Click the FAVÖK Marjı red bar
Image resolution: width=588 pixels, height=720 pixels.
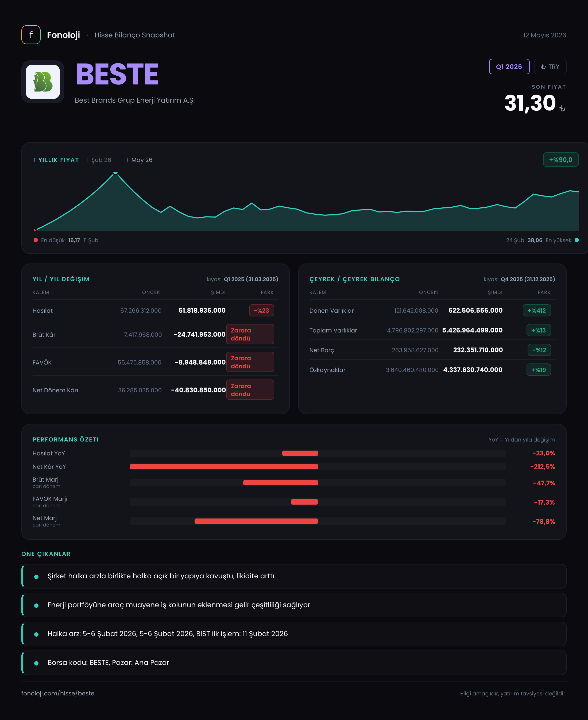(x=304, y=502)
